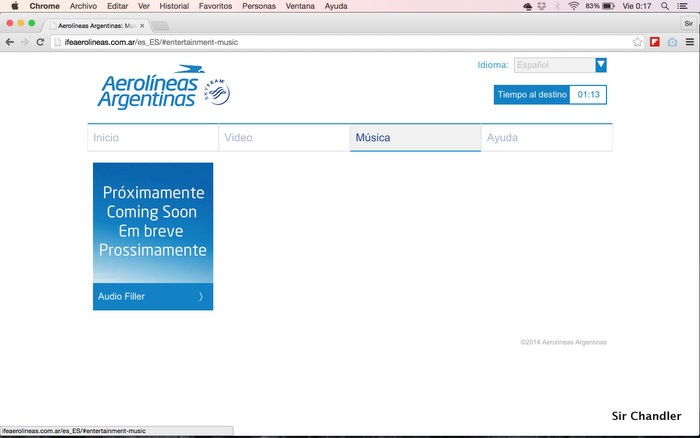Viewport: 700px width, 438px height.
Task: Click the 01:13 remaining time value
Action: (588, 95)
